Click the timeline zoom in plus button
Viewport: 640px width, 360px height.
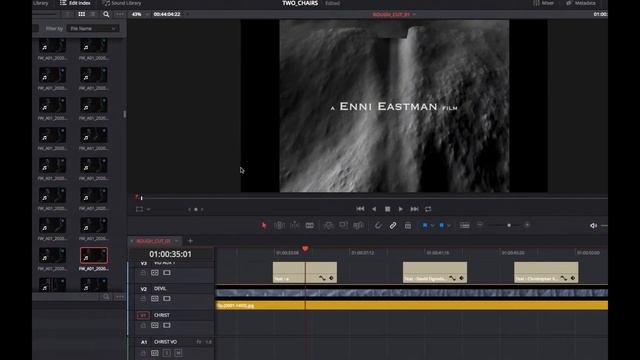527,224
